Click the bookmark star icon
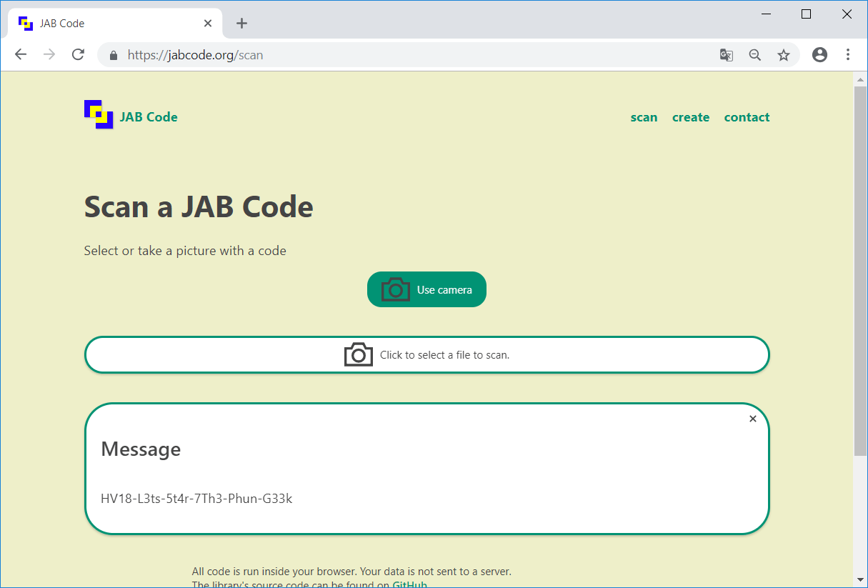This screenshot has height=588, width=868. tap(784, 54)
